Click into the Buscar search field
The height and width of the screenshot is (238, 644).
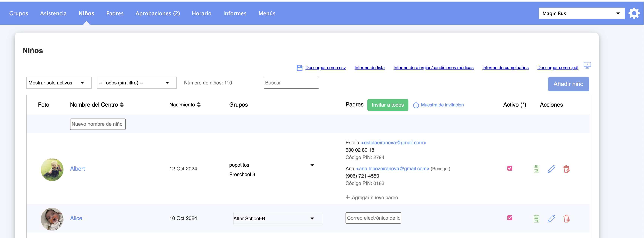[291, 83]
